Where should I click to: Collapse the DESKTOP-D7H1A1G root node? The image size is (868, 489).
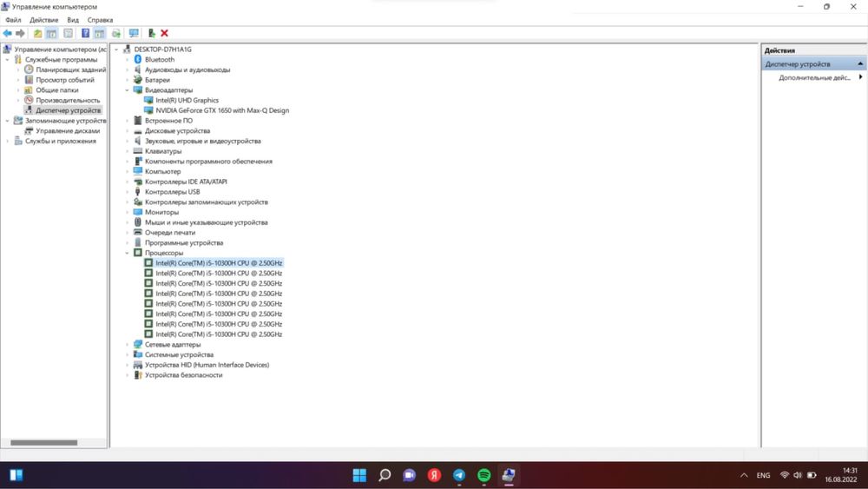coord(117,50)
